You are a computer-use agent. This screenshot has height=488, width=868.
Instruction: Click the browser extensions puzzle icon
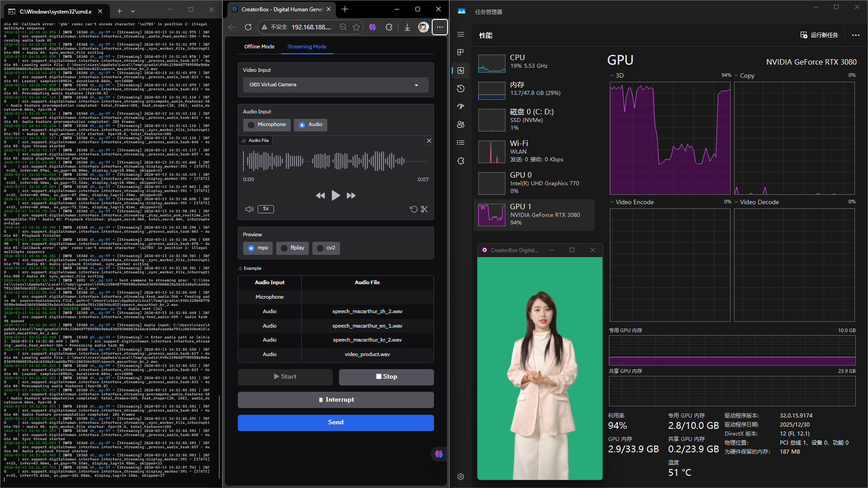(x=389, y=27)
